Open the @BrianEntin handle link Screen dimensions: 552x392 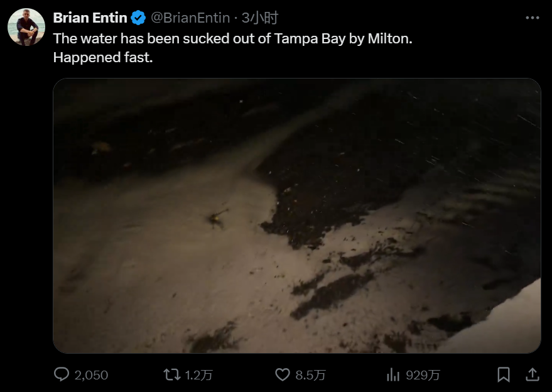(190, 18)
